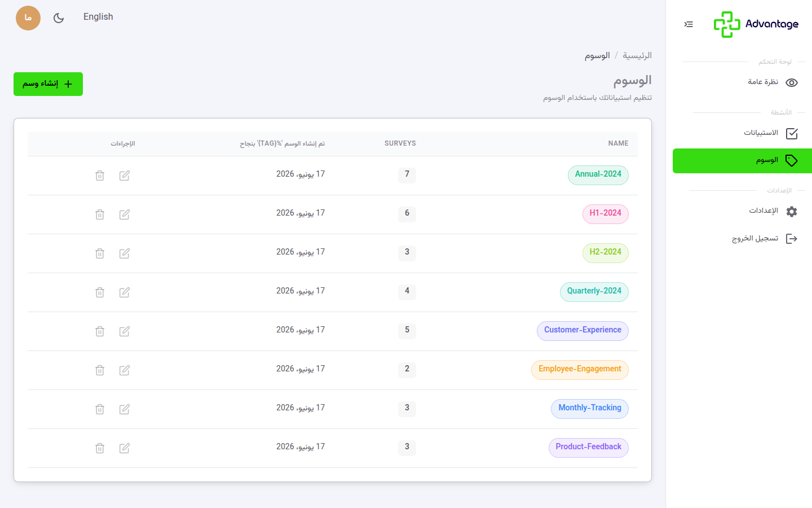Click the surveys checkbox icon
This screenshot has width=812, height=508.
(792, 134)
